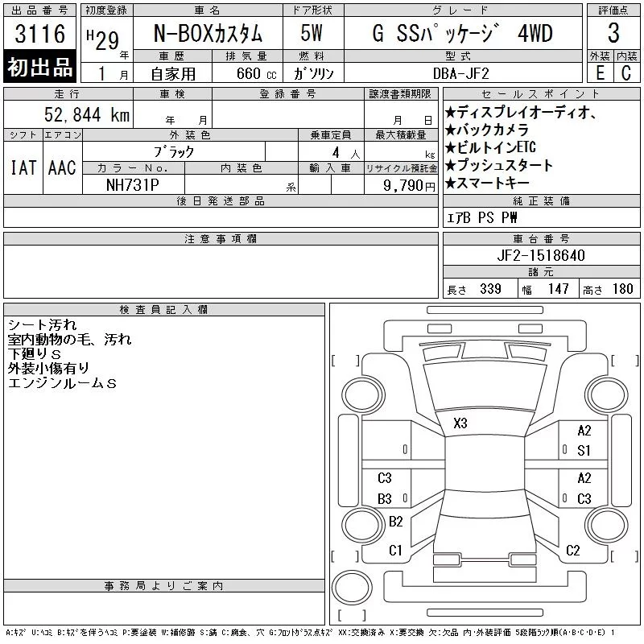The width and height of the screenshot is (644, 644).
Task: Click the 52,844 km mileage field
Action: coord(86,115)
